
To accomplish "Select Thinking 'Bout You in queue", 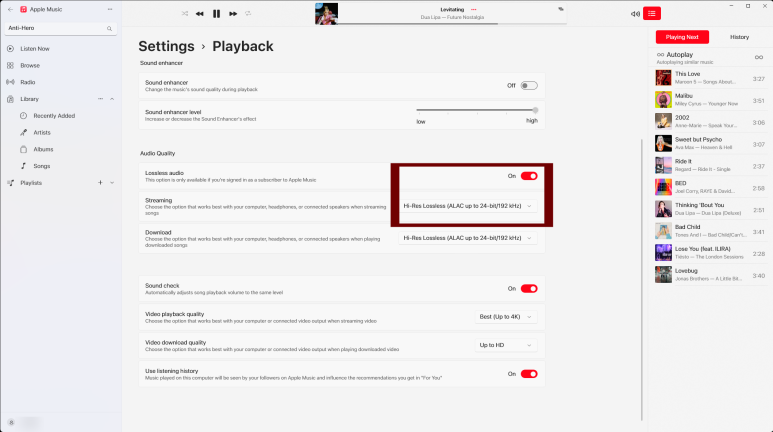I will click(710, 209).
